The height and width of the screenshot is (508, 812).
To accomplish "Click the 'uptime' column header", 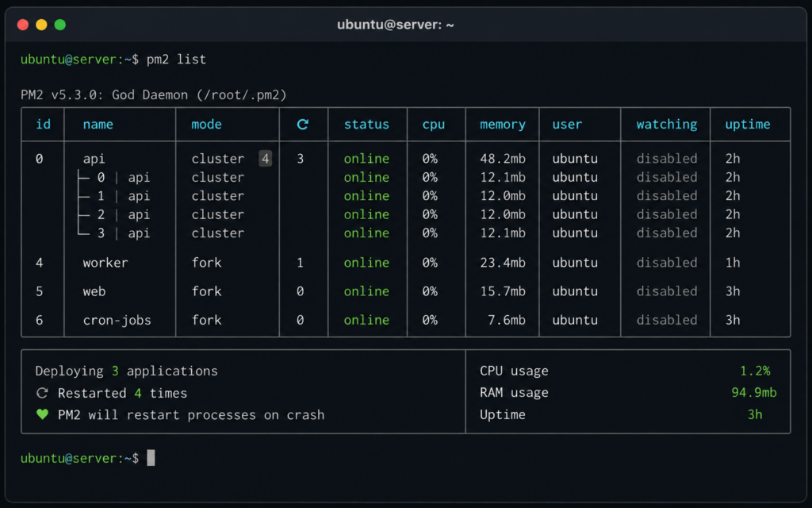I will point(747,125).
